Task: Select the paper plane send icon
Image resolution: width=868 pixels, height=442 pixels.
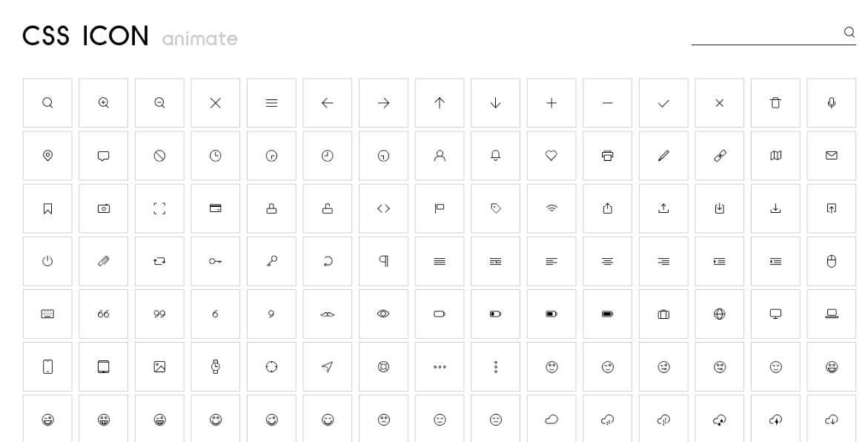Action: pos(327,366)
